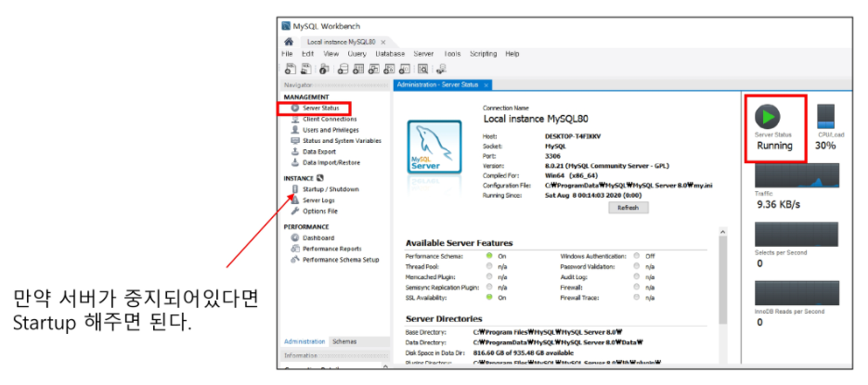The height and width of the screenshot is (385, 868).
Task: Open the Tools menu
Action: 452,54
